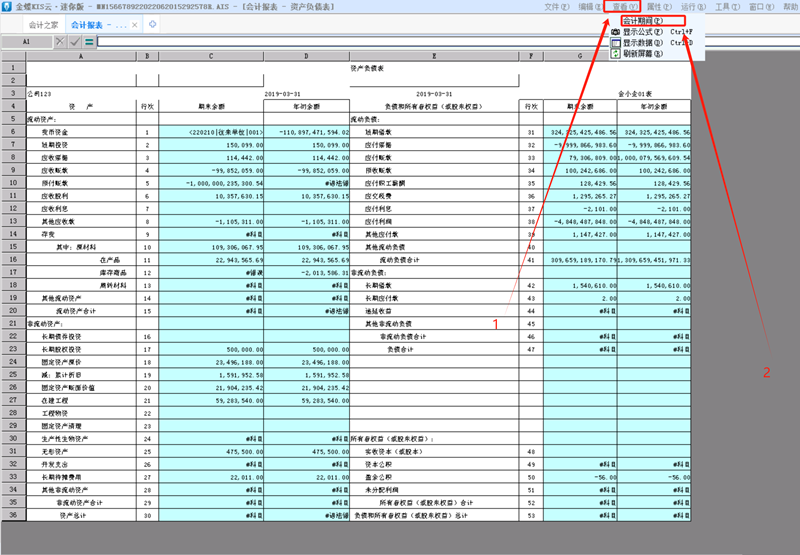This screenshot has height=555, width=800.
Task: Switch to the 会计之家 tab
Action: coord(43,24)
